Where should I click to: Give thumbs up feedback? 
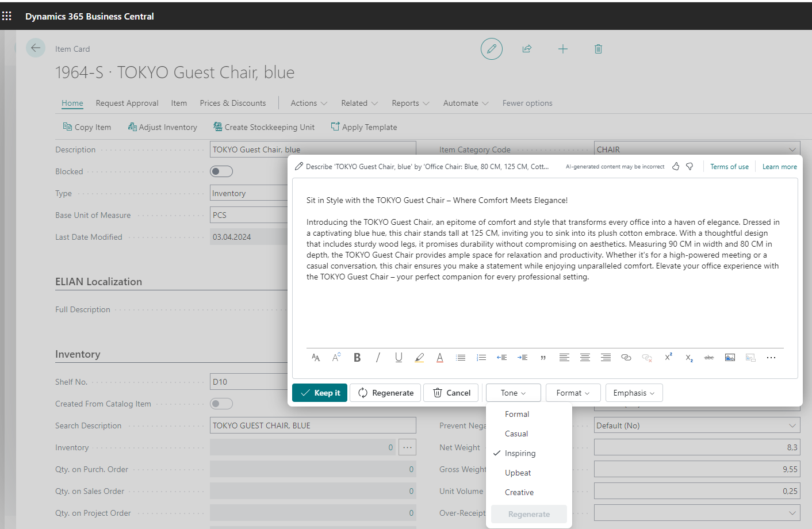point(676,166)
